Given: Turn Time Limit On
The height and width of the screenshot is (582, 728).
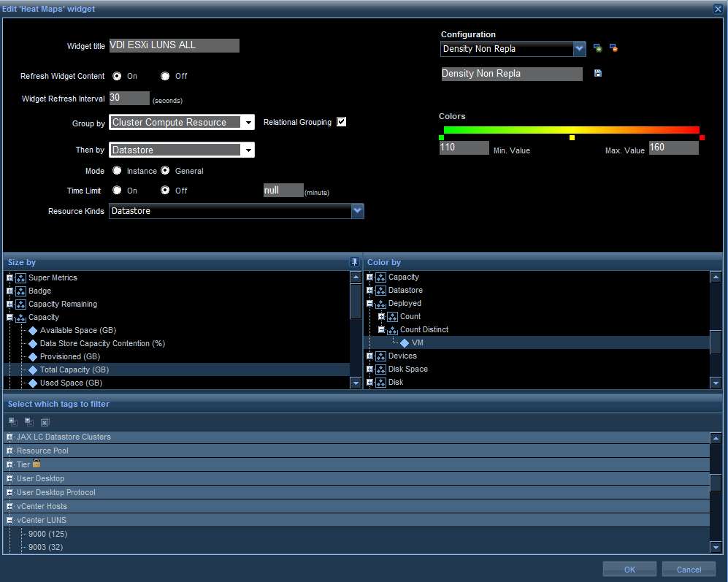Looking at the screenshot, I should (x=117, y=191).
